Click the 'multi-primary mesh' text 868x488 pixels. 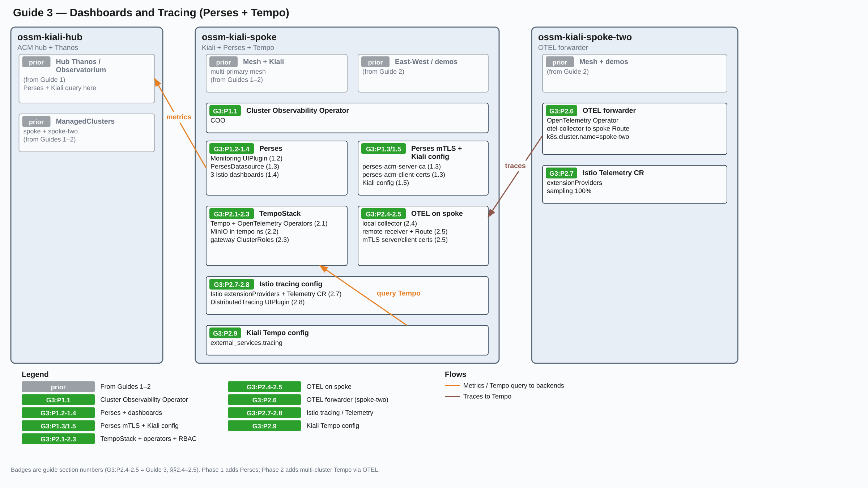pyautogui.click(x=238, y=72)
